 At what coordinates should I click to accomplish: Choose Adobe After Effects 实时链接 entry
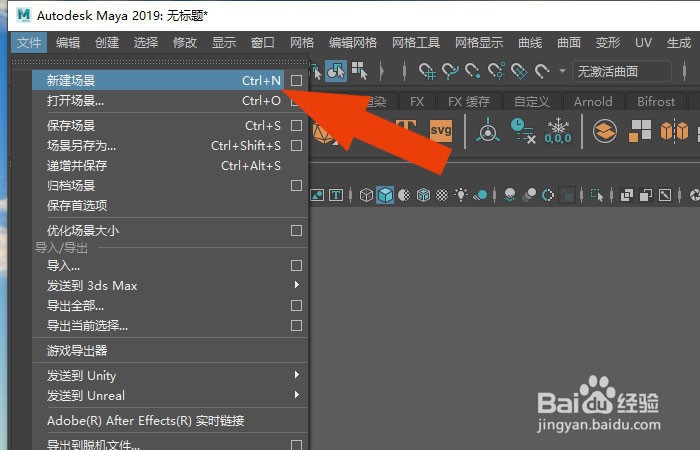(x=170, y=420)
